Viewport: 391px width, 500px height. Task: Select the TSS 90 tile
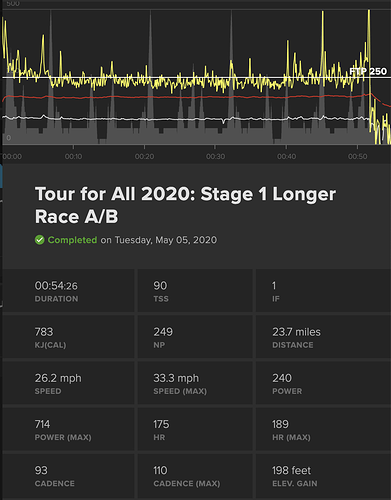coord(195,291)
